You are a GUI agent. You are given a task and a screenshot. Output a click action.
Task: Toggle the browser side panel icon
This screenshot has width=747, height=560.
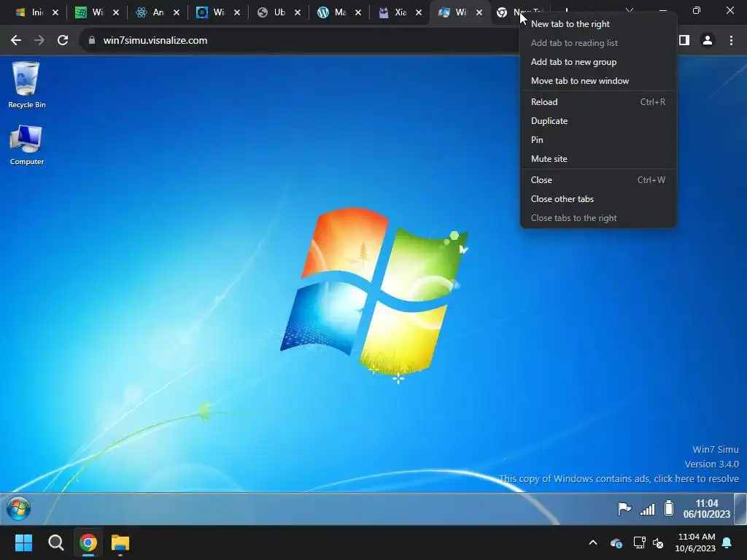pos(684,41)
